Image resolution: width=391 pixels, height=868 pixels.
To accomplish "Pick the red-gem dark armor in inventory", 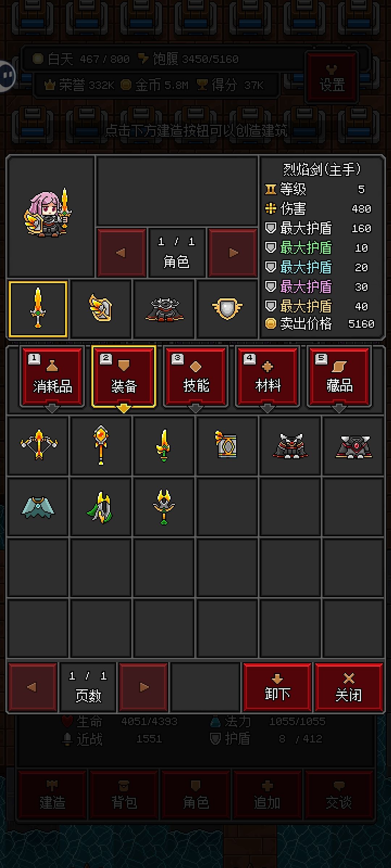I will pyautogui.click(x=353, y=445).
